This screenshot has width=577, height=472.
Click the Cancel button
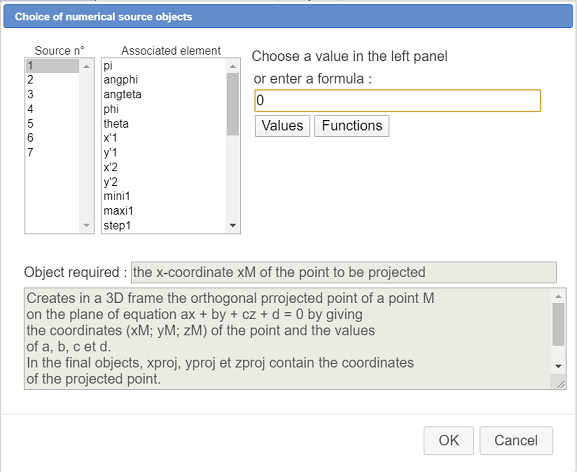click(x=516, y=440)
